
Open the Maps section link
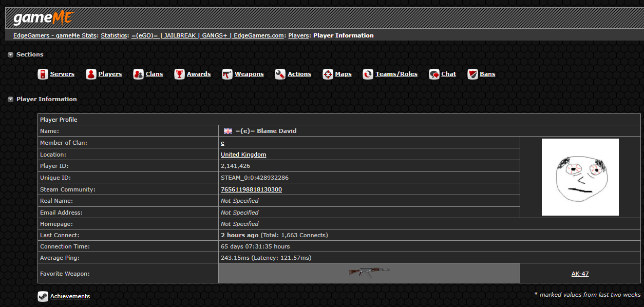pyautogui.click(x=343, y=74)
